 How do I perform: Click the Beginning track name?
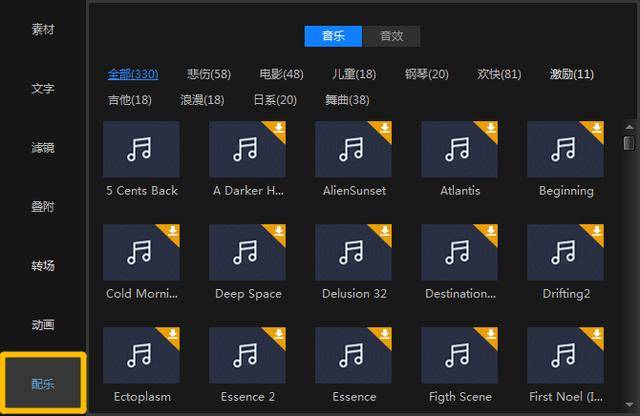(x=566, y=191)
